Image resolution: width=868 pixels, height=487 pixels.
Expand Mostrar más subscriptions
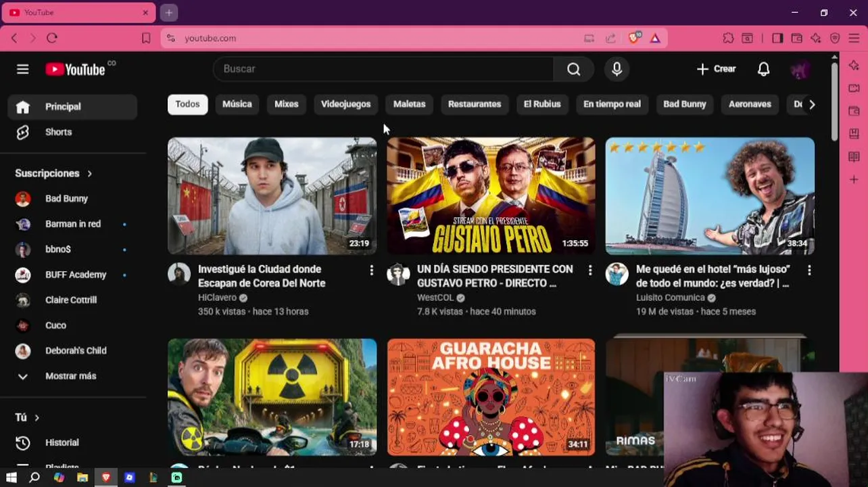point(72,376)
